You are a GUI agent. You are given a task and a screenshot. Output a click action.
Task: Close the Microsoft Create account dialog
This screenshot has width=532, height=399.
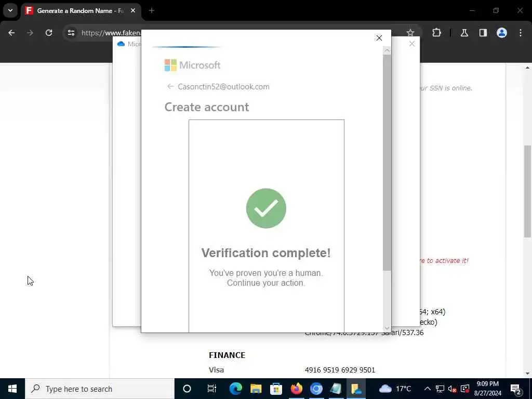click(x=379, y=38)
